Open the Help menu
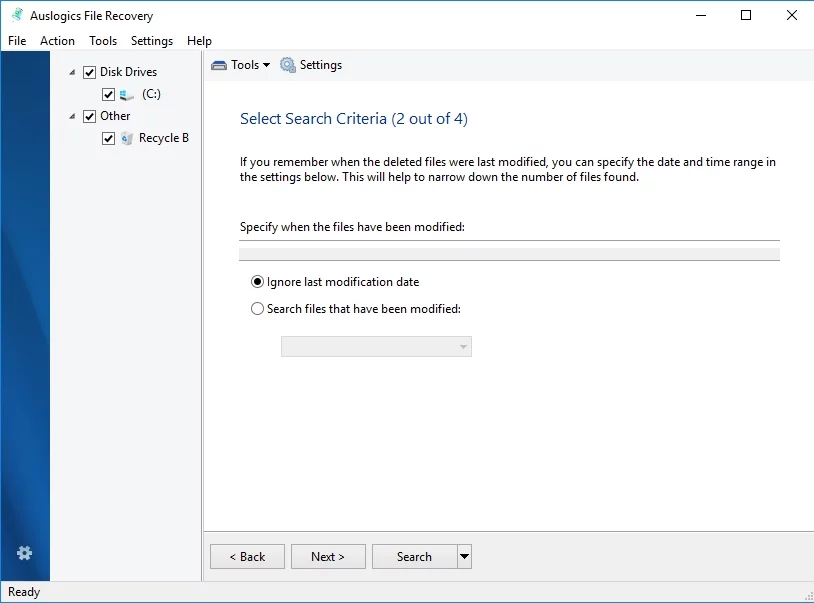Image resolution: width=814 pixels, height=603 pixels. [199, 41]
